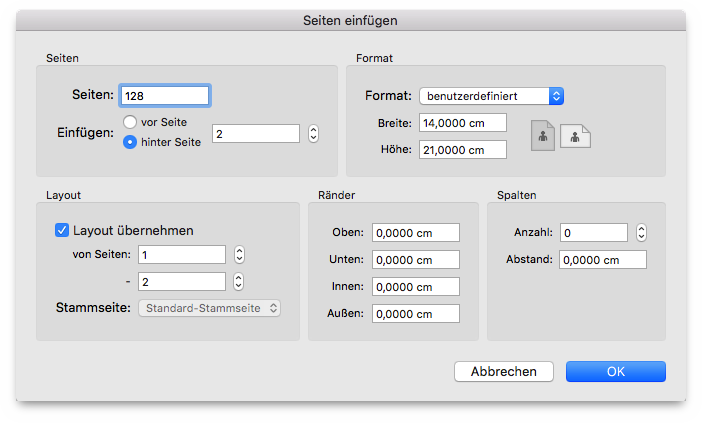Click stepper beside 'von Seiten' field
The width and height of the screenshot is (702, 423).
click(239, 254)
